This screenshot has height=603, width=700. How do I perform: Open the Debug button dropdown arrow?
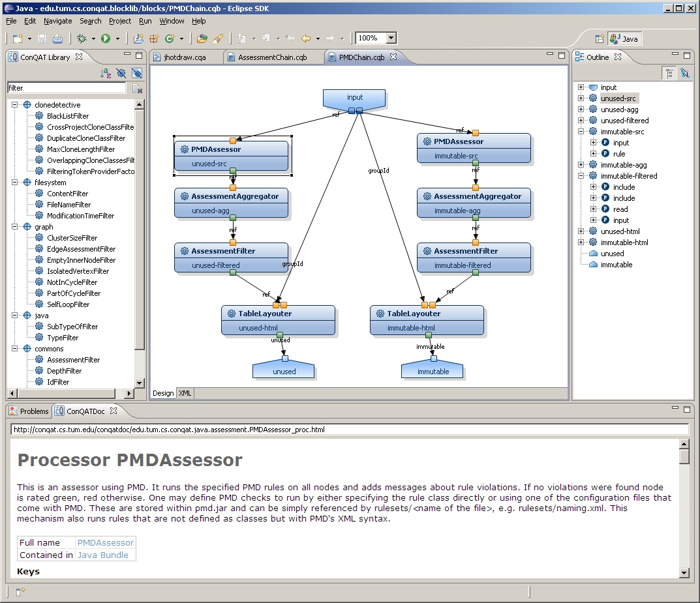click(93, 39)
